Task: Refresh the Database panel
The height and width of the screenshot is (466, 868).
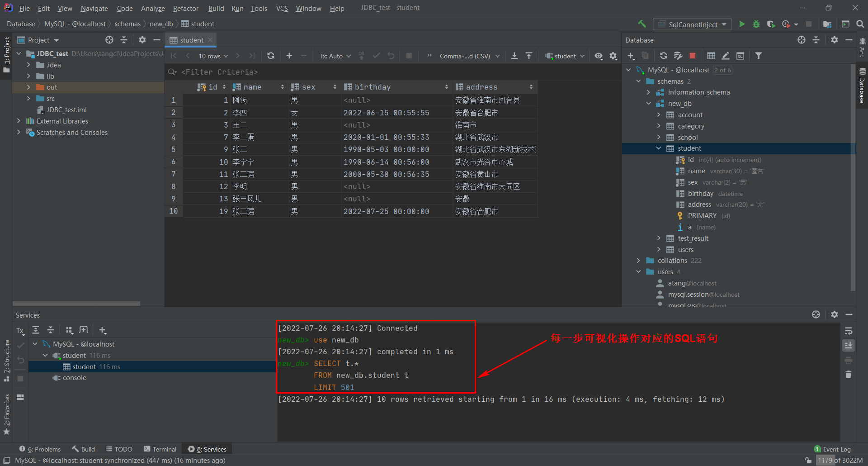Action: point(663,56)
